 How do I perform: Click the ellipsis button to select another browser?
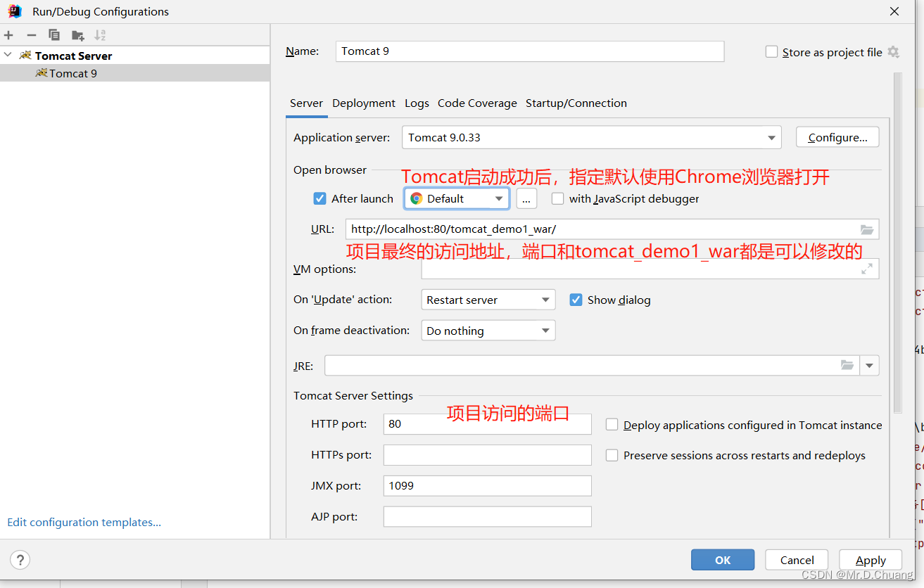tap(526, 198)
